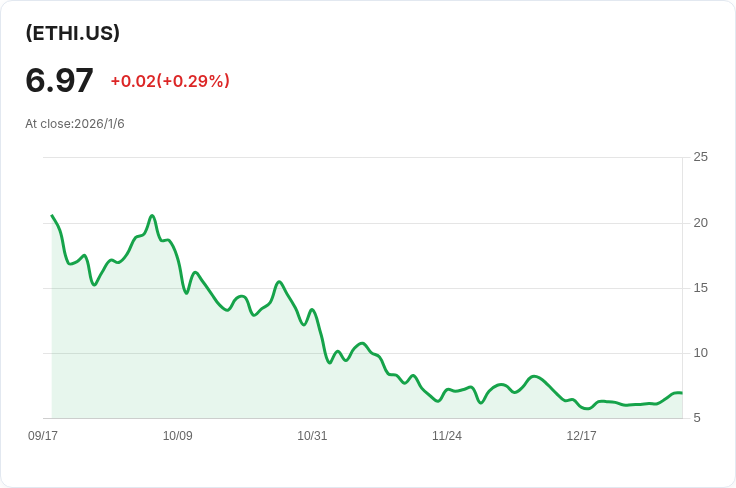Click the price peak just before 10/09
This screenshot has width=736, height=488.
[152, 216]
